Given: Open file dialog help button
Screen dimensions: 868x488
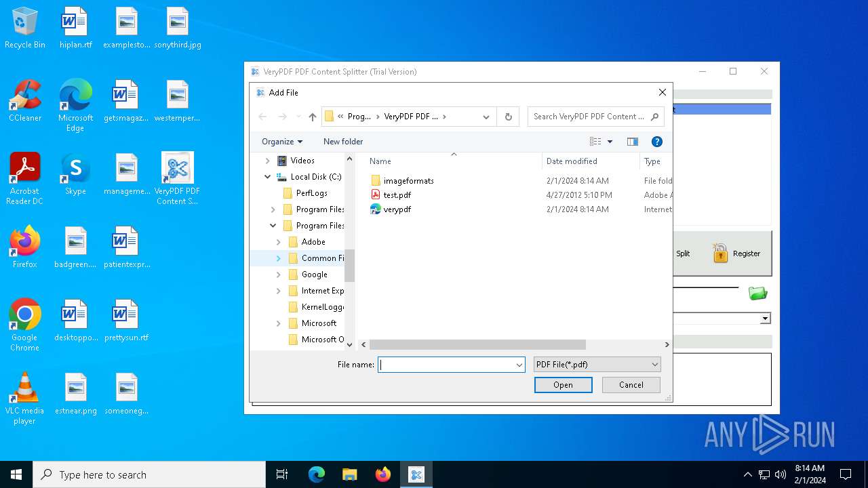Looking at the screenshot, I should point(656,142).
